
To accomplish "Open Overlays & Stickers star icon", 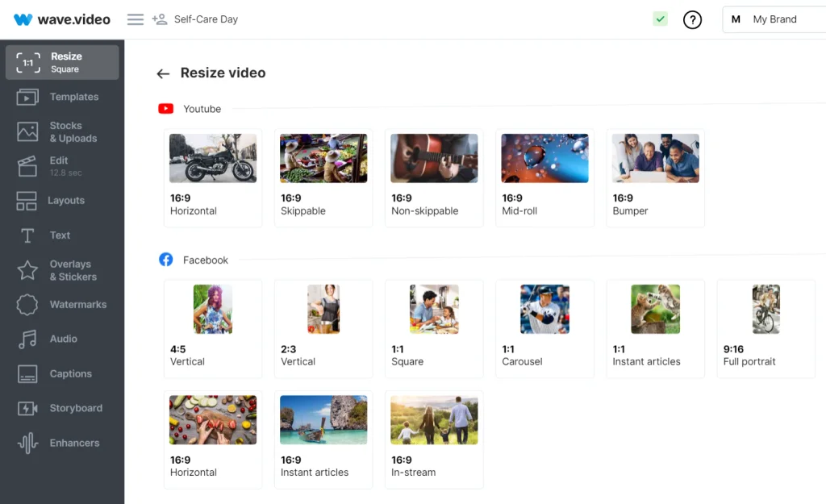I will point(27,270).
